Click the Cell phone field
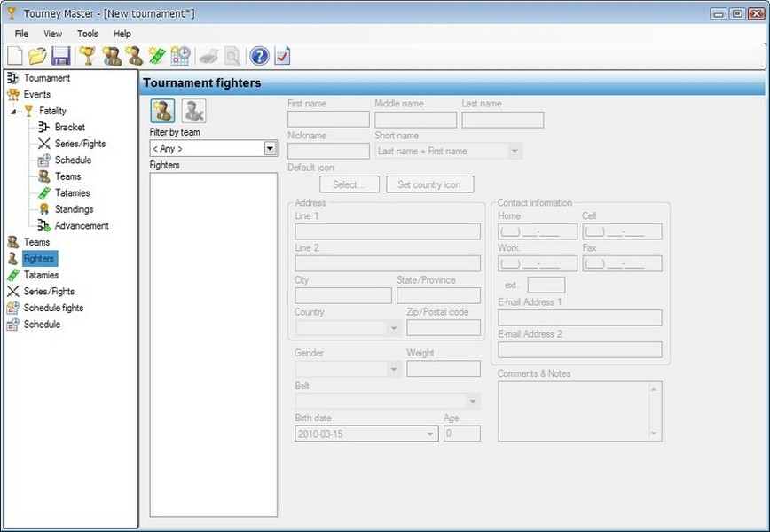 [622, 231]
